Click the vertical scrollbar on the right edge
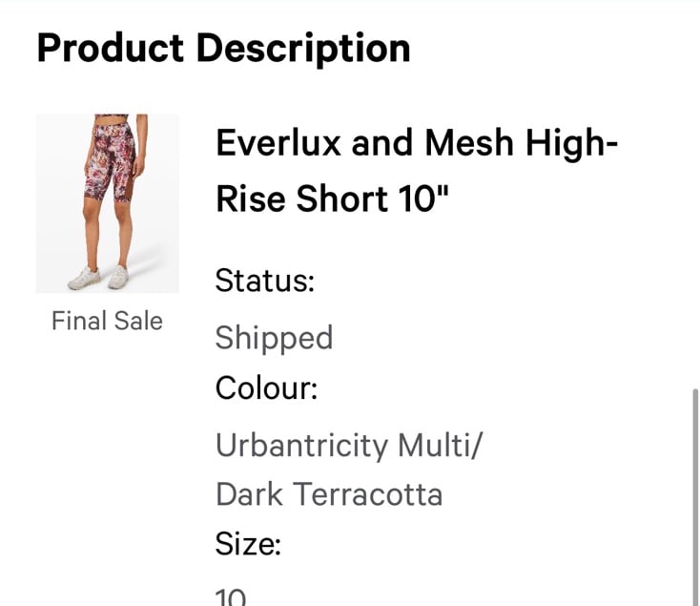Image resolution: width=700 pixels, height=606 pixels. coord(695,497)
